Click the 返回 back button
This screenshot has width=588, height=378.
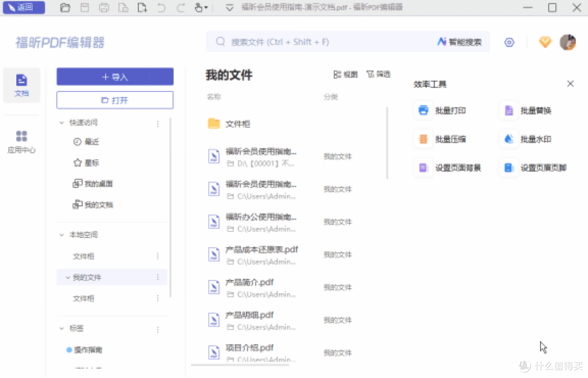click(23, 7)
